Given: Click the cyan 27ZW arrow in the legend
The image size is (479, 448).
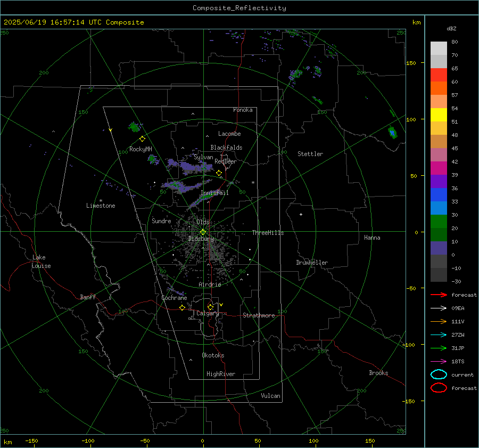Looking at the screenshot, I should 439,335.
